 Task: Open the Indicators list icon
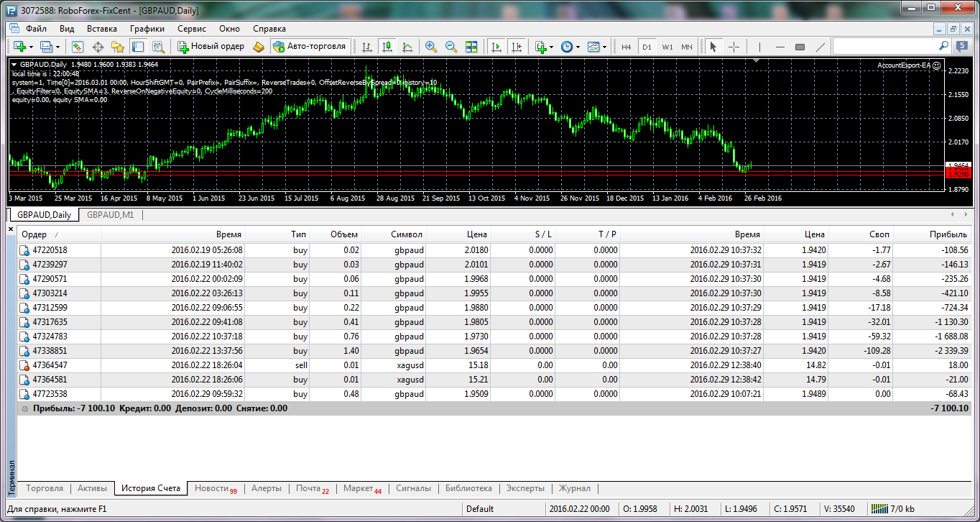point(541,46)
